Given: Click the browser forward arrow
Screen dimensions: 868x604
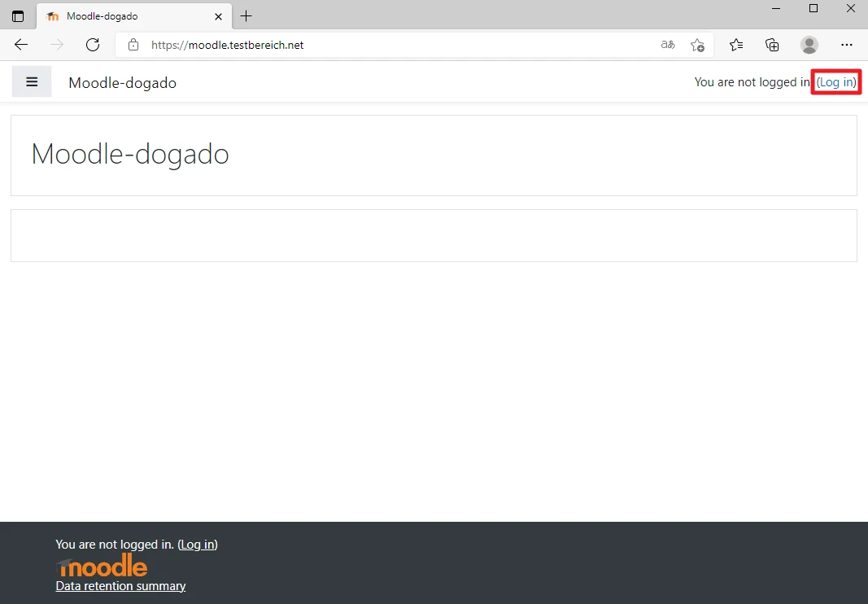Looking at the screenshot, I should 56,45.
